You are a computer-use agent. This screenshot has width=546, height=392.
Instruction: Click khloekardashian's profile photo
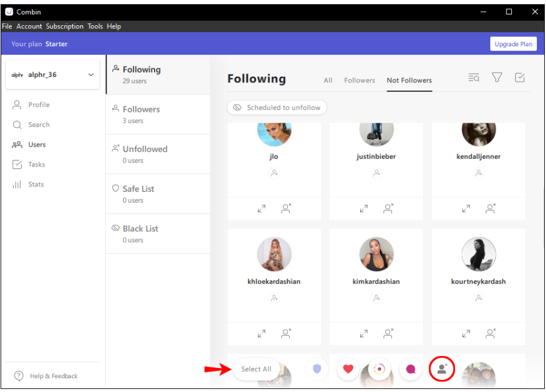(x=274, y=254)
